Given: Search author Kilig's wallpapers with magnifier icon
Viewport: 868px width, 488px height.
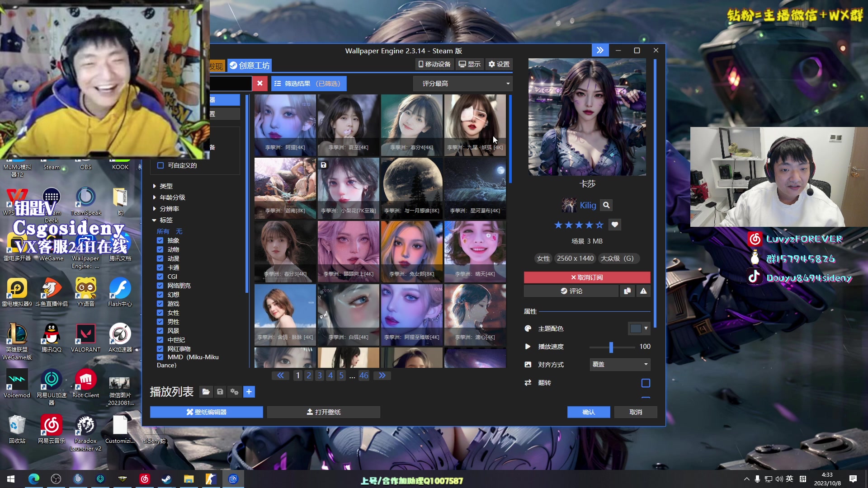Looking at the screenshot, I should pos(606,205).
